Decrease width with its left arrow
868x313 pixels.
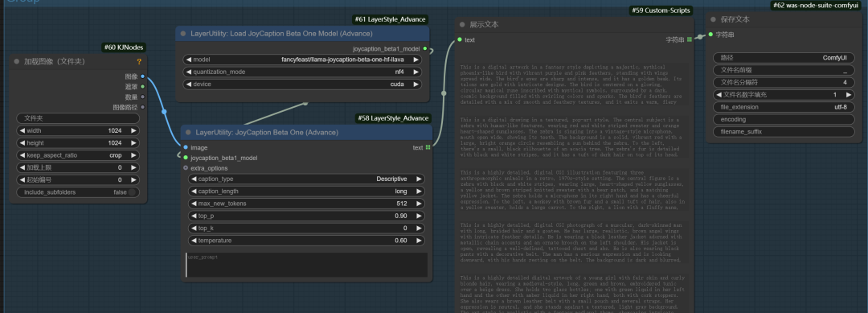23,130
